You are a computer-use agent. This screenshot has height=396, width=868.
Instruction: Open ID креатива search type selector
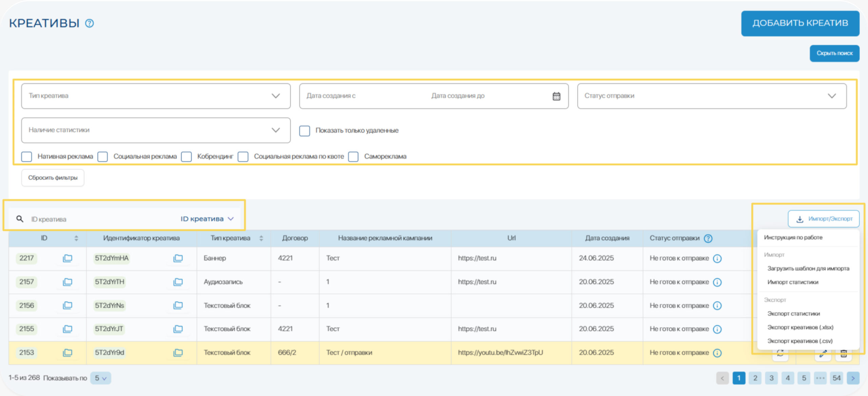[207, 219]
